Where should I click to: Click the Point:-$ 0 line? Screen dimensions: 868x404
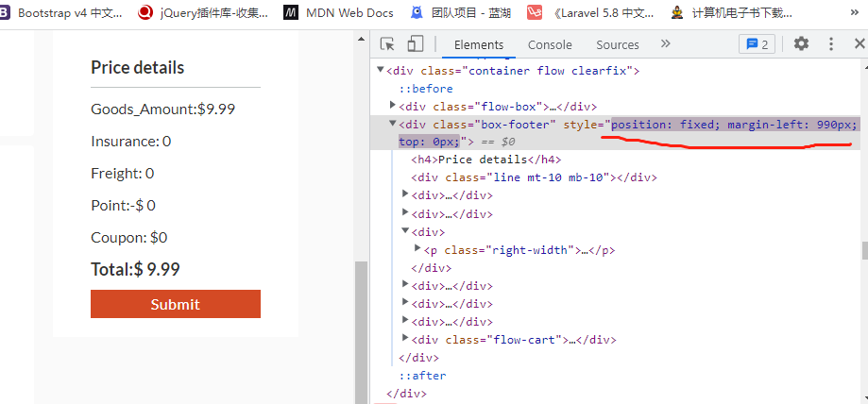(123, 206)
